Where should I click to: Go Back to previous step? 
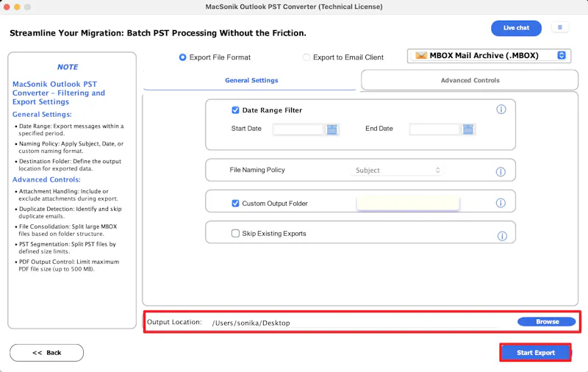pos(46,353)
